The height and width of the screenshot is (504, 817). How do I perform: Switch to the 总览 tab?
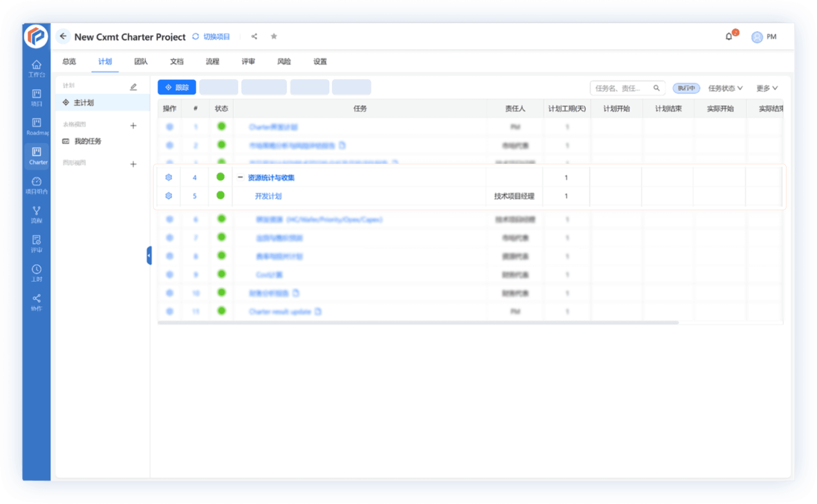point(69,61)
